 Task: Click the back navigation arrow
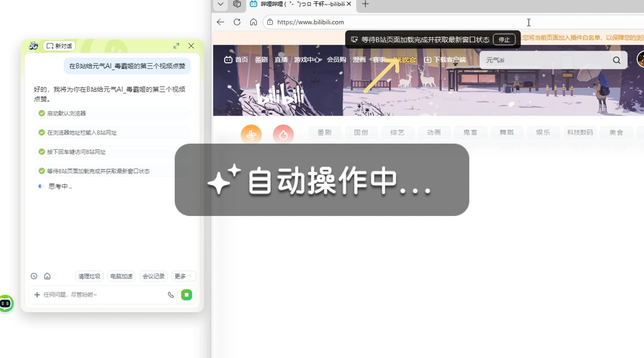220,22
